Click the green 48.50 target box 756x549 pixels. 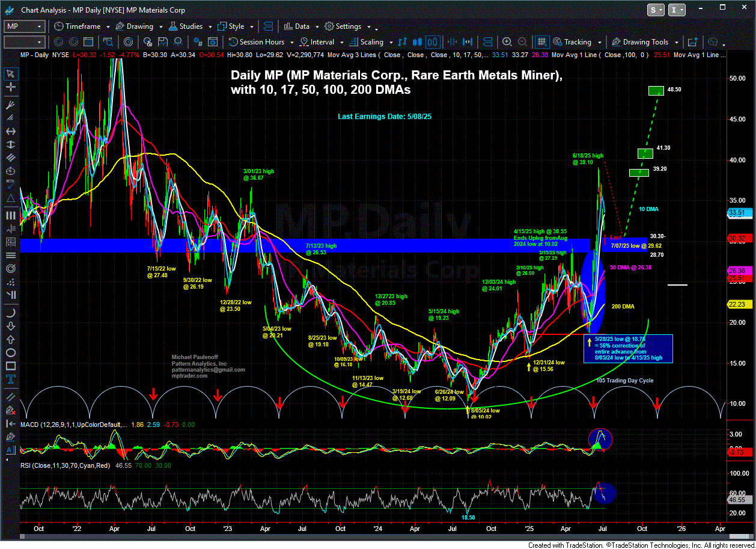coord(656,91)
